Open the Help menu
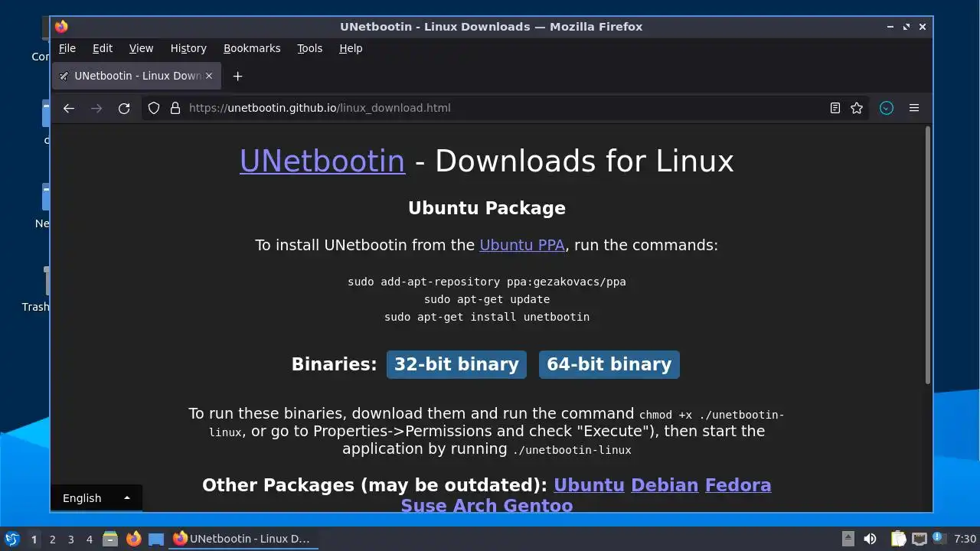This screenshot has width=980, height=551. (351, 48)
